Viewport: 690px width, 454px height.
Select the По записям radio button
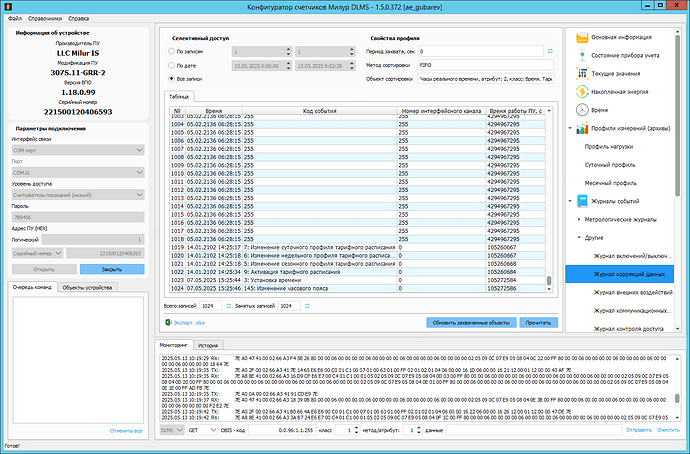pyautogui.click(x=171, y=51)
